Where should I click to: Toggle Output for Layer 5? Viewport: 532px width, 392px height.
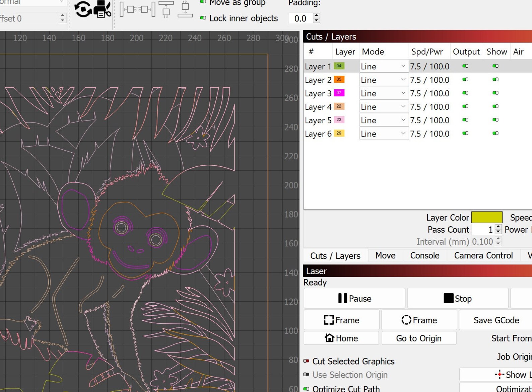pos(465,120)
